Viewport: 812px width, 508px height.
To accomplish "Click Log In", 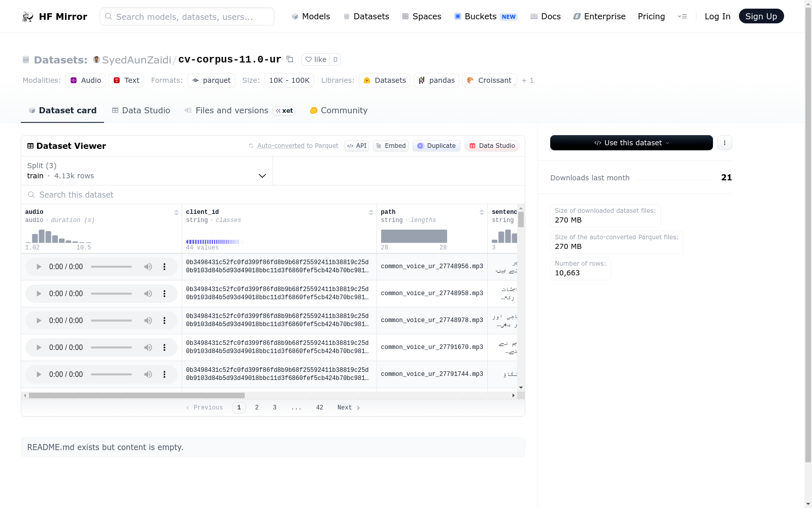I will point(718,17).
